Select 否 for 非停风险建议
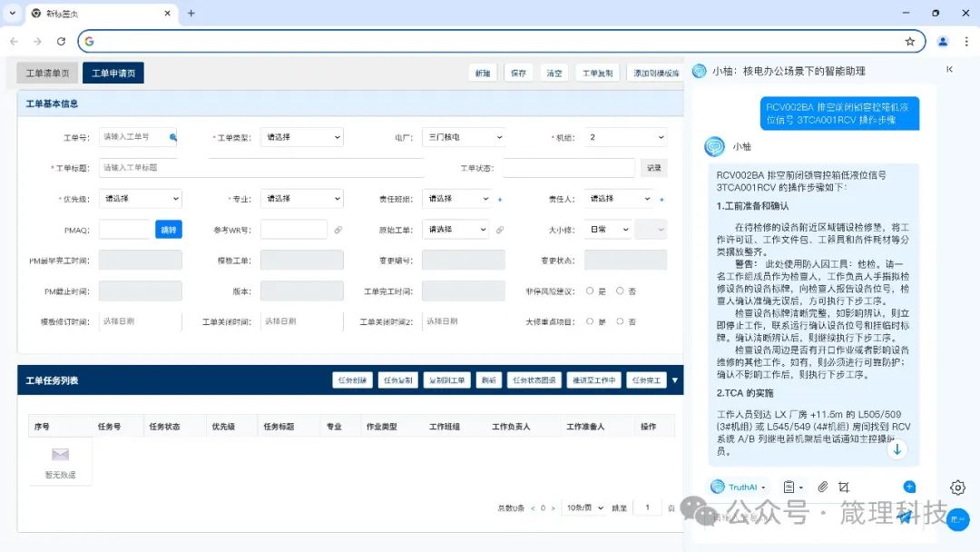The width and height of the screenshot is (980, 552). pyautogui.click(x=620, y=291)
